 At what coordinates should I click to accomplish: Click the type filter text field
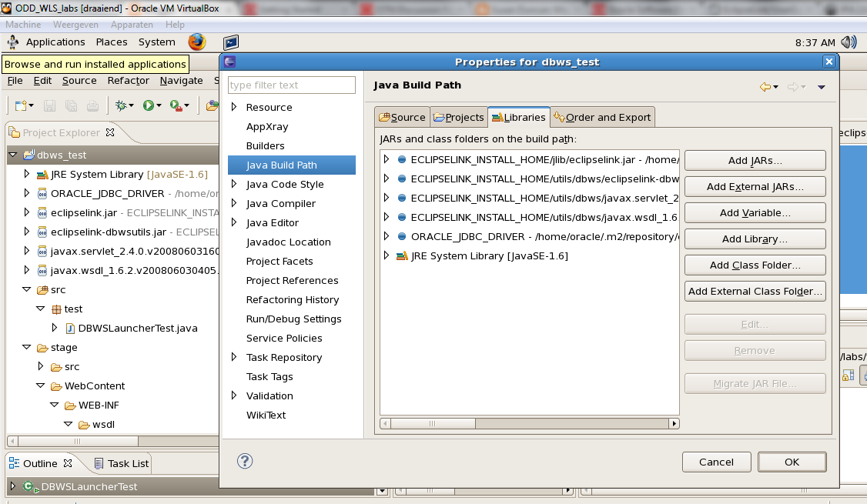291,85
